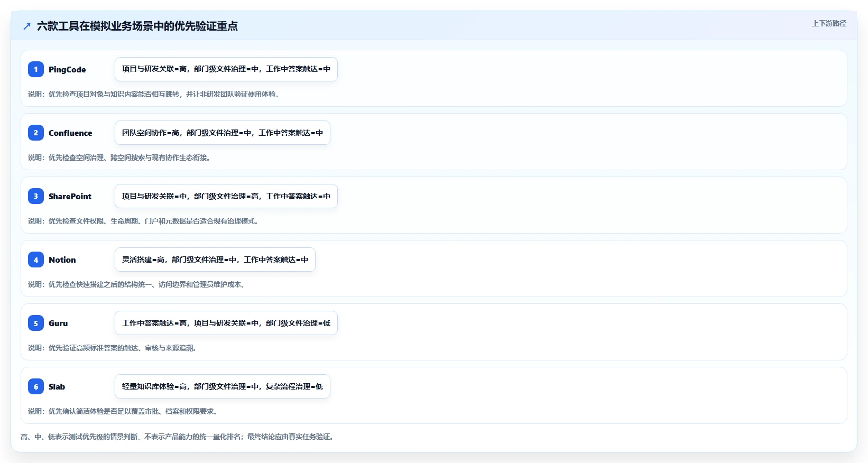Click the title 六款工具在模拟业务场景中的优先验证重点
Image resolution: width=868 pixels, height=463 pixels.
pyautogui.click(x=137, y=26)
